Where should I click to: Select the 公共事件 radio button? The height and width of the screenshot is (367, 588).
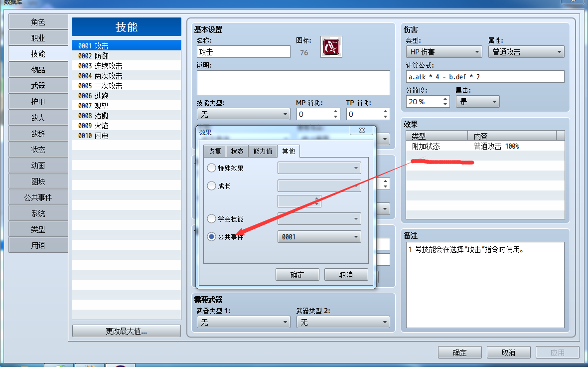(x=211, y=236)
